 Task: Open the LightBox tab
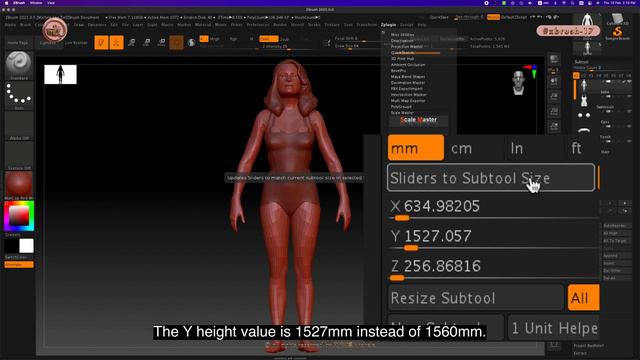point(48,42)
